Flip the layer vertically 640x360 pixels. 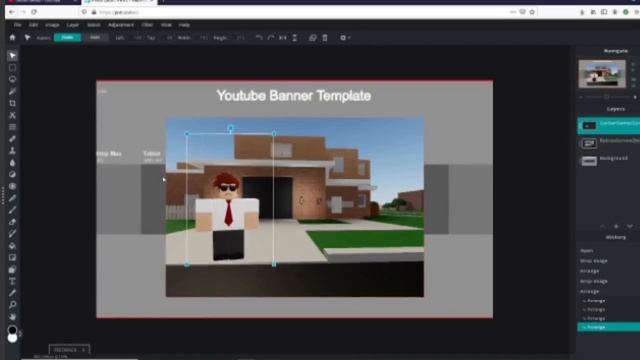pos(294,38)
